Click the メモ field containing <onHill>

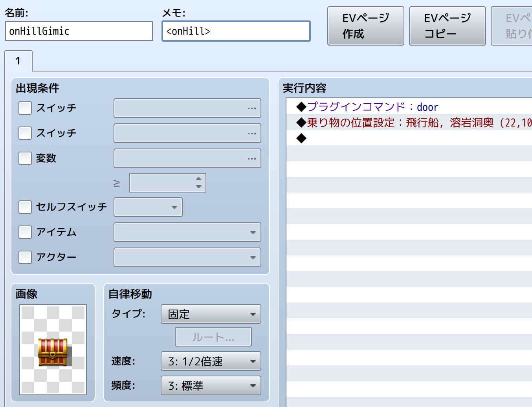point(236,31)
